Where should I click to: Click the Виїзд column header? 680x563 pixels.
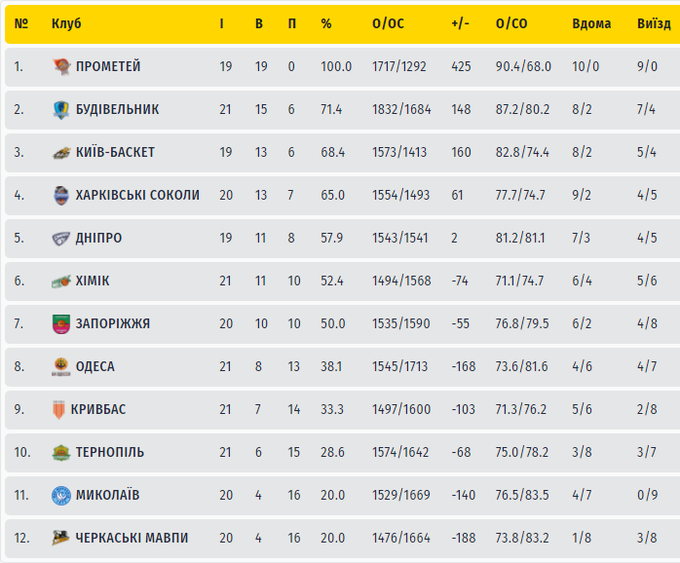653,24
